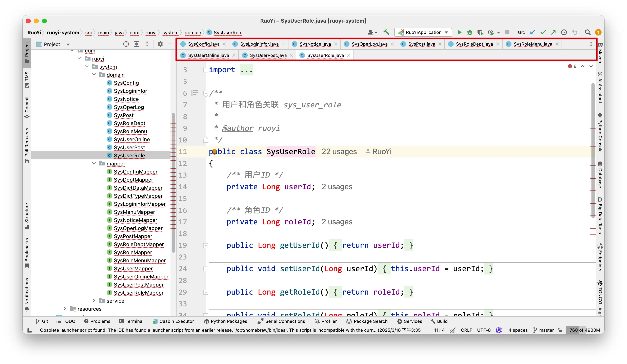Click the 8 errors inspection indicator
Viewport: 627px width, 364px height.
click(x=572, y=66)
